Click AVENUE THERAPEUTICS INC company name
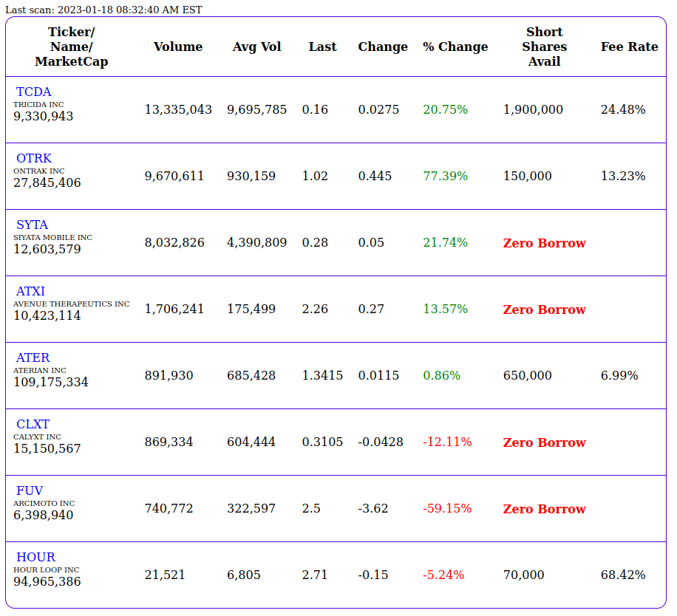The image size is (677, 616). pos(71,304)
